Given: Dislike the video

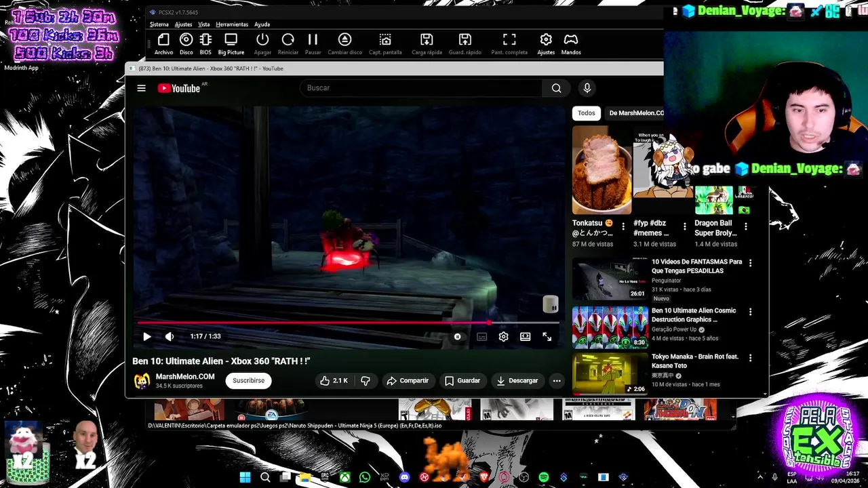Looking at the screenshot, I should pyautogui.click(x=366, y=381).
